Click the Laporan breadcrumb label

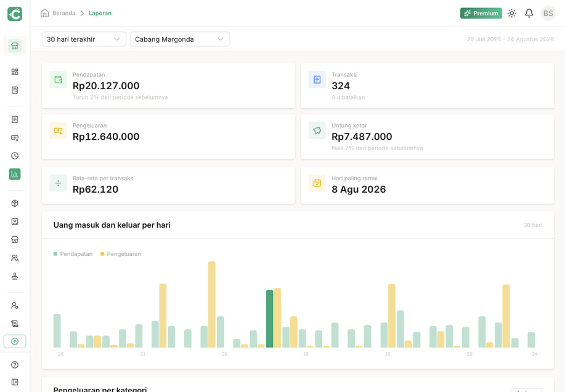pos(100,13)
